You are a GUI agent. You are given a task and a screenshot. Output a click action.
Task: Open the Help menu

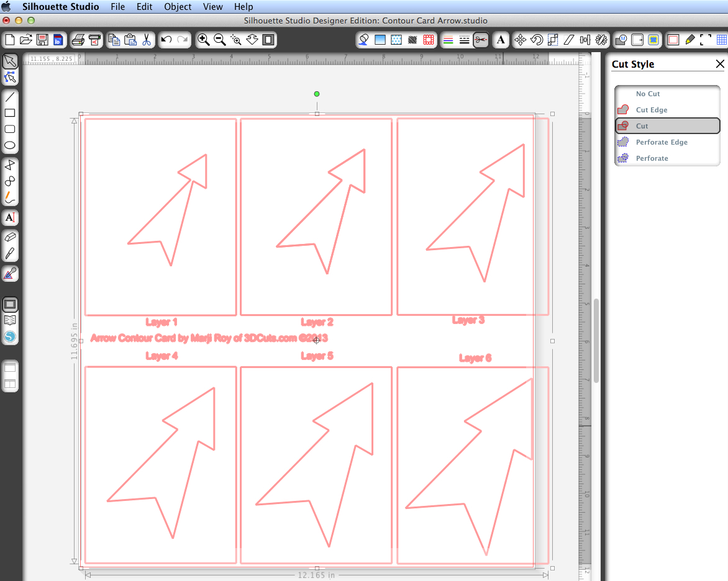(243, 6)
